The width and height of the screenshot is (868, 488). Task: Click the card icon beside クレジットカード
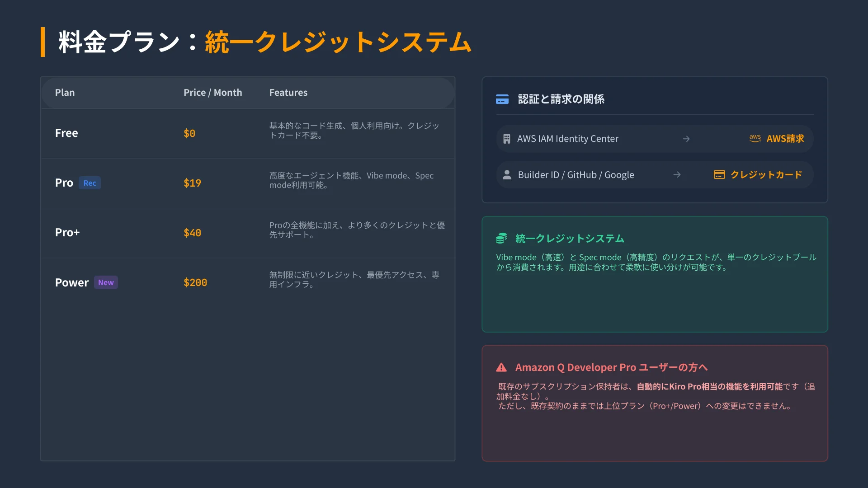(x=719, y=175)
